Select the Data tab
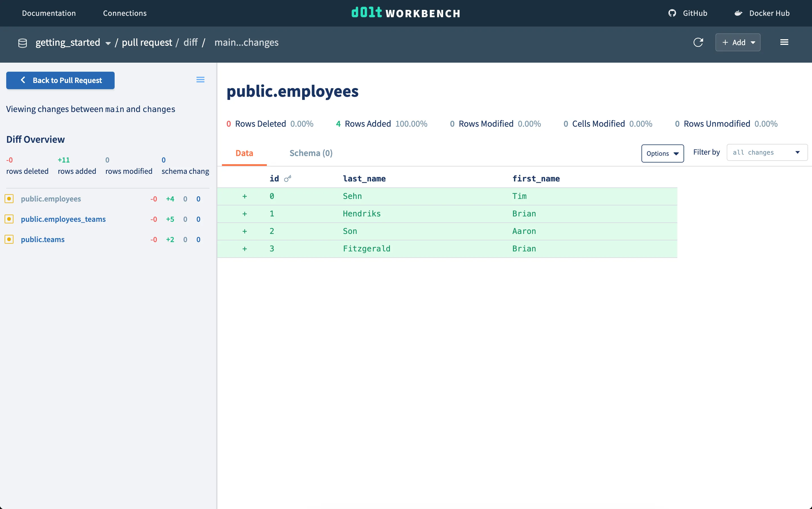Image resolution: width=812 pixels, height=509 pixels. pos(244,153)
